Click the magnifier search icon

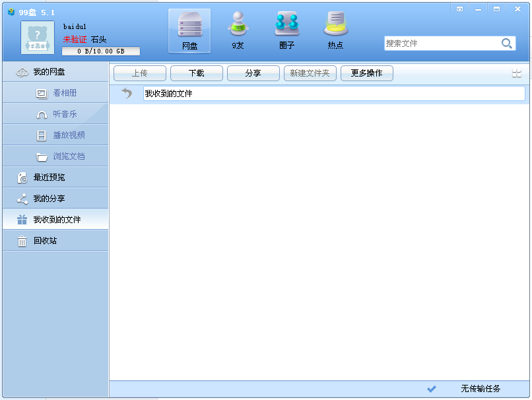pyautogui.click(x=506, y=44)
